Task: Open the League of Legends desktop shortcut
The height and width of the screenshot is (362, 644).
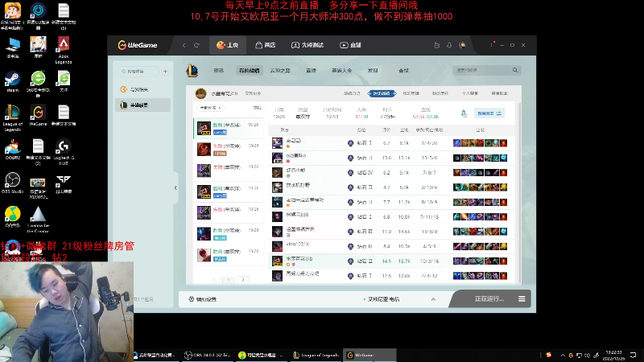Action: (12, 118)
